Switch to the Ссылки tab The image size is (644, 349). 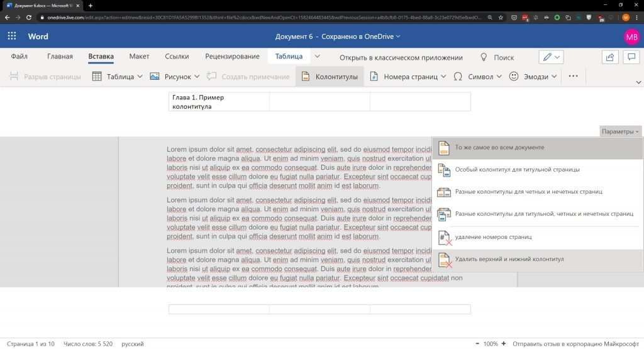click(x=177, y=57)
